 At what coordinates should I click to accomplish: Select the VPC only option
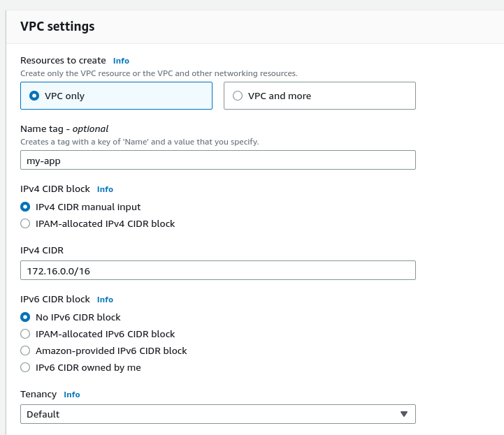point(34,96)
